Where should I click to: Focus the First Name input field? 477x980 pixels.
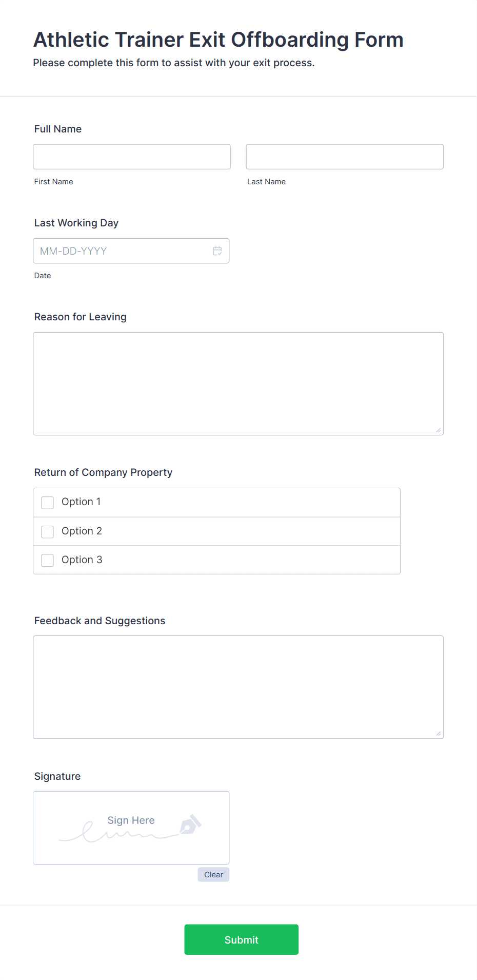click(132, 157)
